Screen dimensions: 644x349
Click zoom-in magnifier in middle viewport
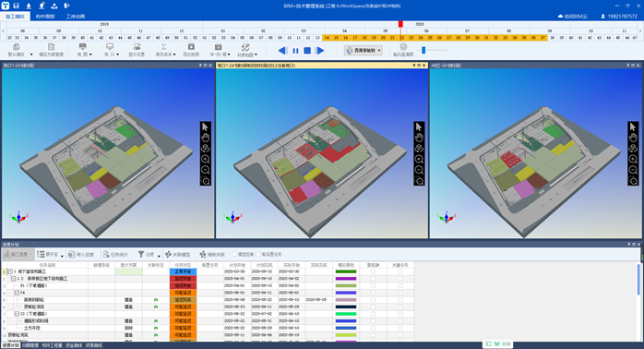(x=419, y=159)
